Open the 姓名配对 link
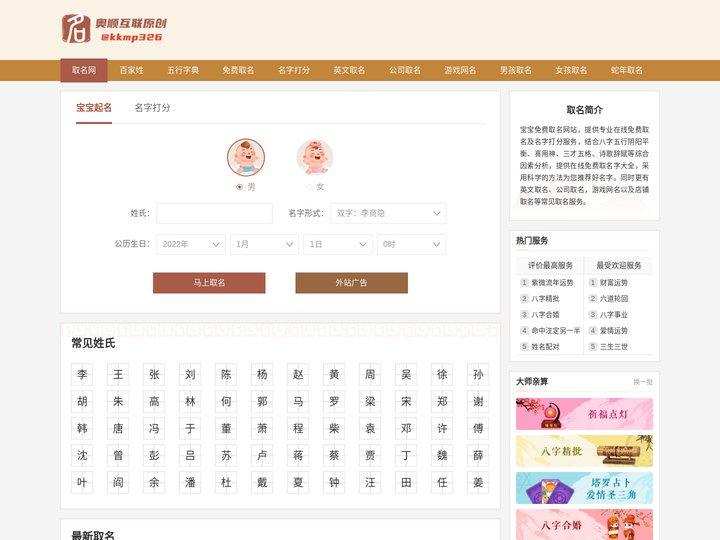720x540 pixels. [x=546, y=347]
